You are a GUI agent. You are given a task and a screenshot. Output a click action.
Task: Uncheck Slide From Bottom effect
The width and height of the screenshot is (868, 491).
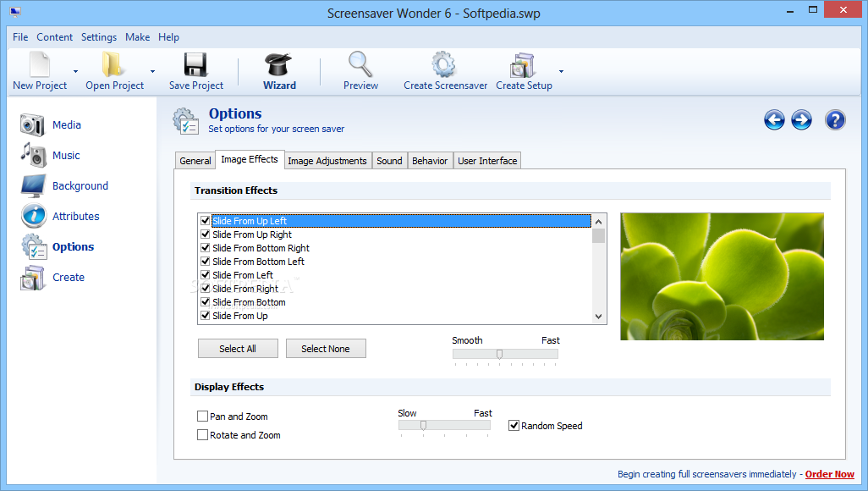pyautogui.click(x=206, y=302)
